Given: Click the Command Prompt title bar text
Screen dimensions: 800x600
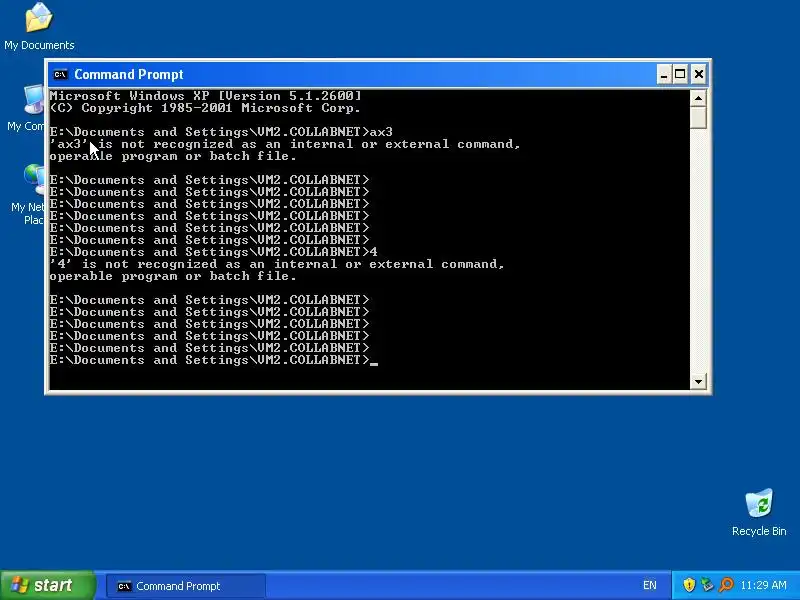Looking at the screenshot, I should coord(129,74).
